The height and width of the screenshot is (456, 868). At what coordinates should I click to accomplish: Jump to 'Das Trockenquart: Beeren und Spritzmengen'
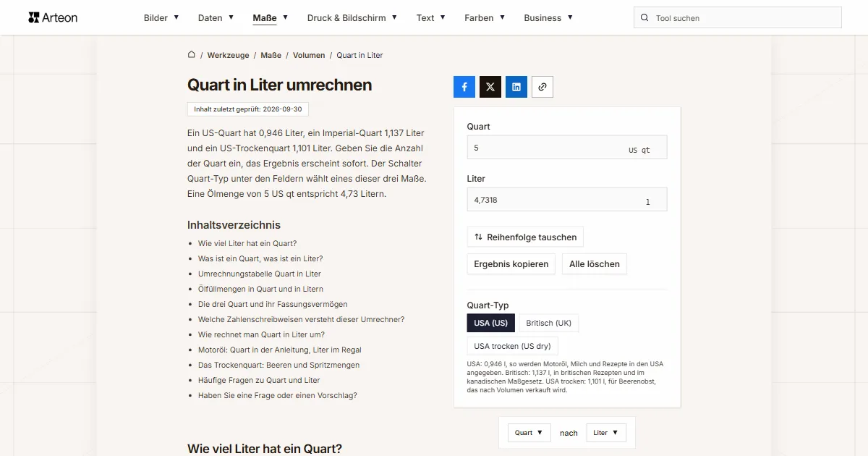coord(278,365)
